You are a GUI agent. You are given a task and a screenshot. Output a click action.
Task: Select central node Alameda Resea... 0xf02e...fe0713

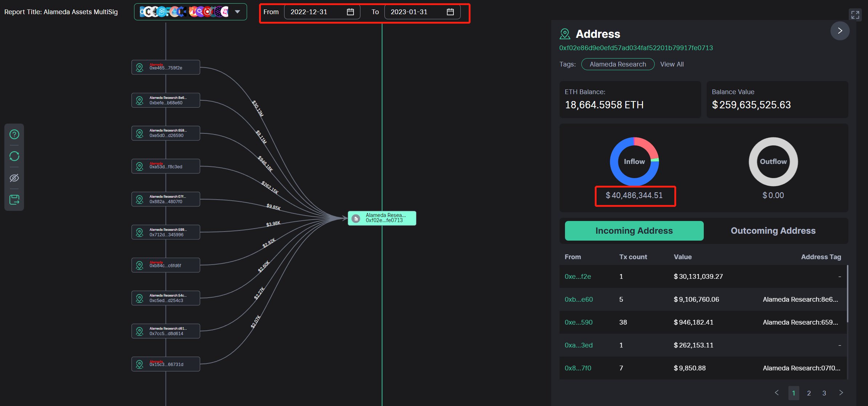pyautogui.click(x=382, y=218)
